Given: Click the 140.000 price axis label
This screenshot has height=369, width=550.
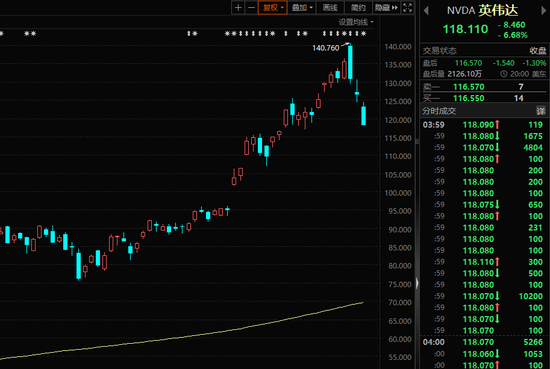Looking at the screenshot, I should [398, 47].
